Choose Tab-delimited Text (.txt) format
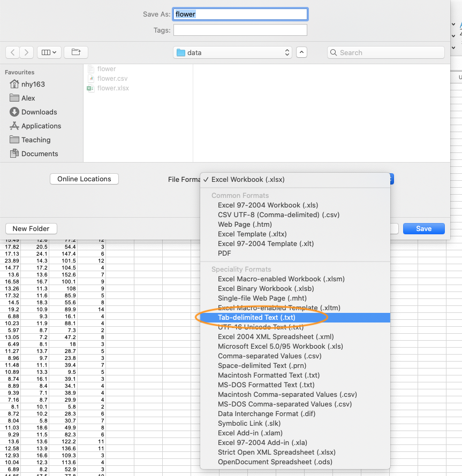 [x=256, y=318]
